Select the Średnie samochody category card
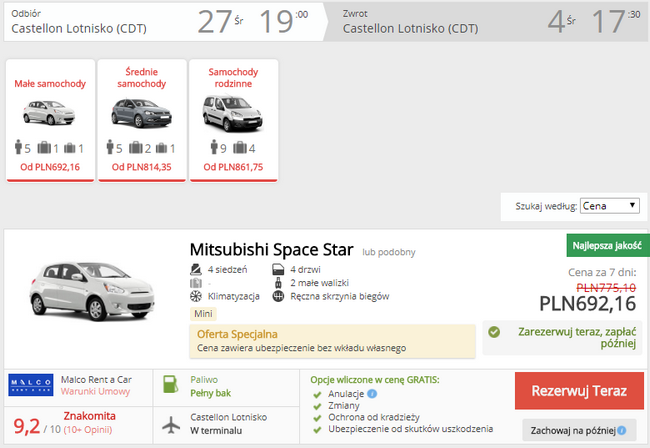Image resolution: width=650 pixels, height=448 pixels. pyautogui.click(x=142, y=121)
